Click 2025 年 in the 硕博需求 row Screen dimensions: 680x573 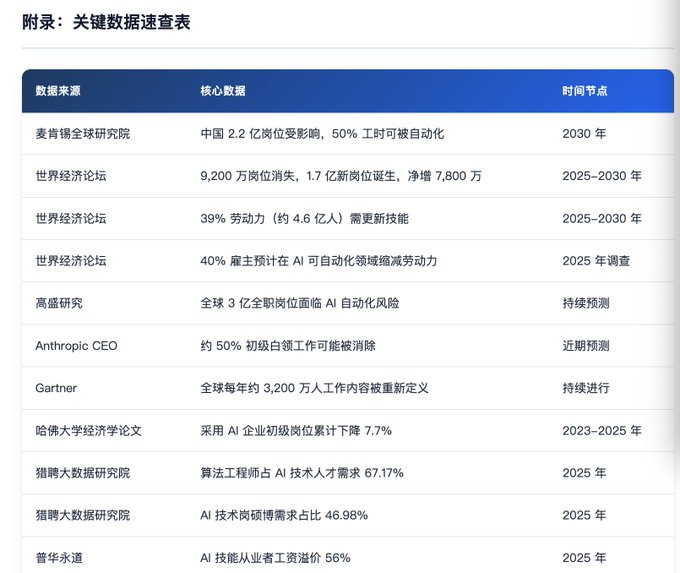(584, 515)
